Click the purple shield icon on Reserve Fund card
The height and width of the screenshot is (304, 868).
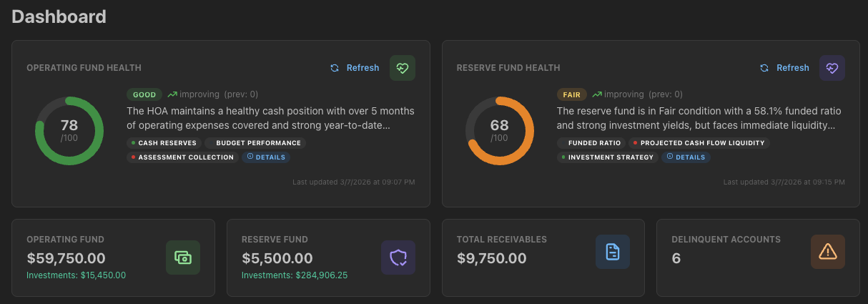click(x=398, y=258)
